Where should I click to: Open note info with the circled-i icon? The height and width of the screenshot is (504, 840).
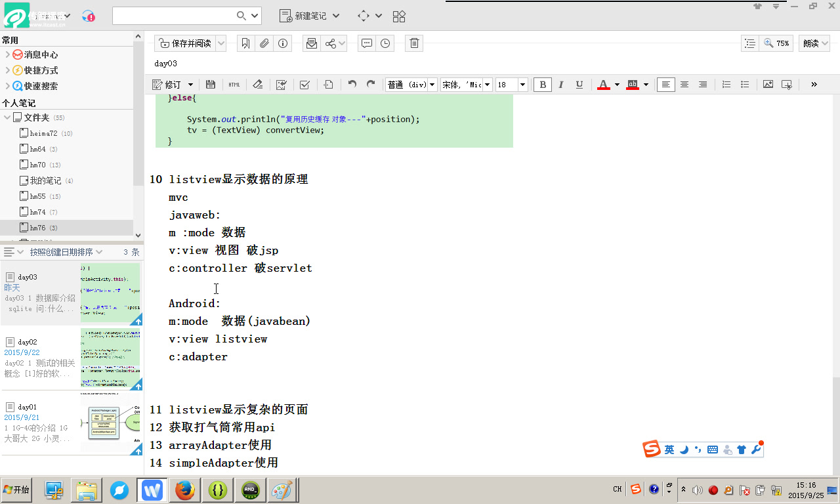pyautogui.click(x=282, y=43)
